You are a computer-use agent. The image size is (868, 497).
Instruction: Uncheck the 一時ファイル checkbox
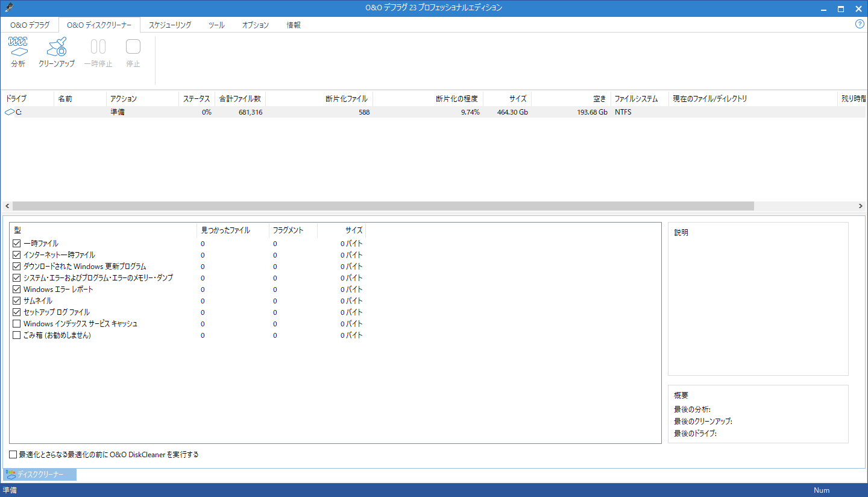(x=17, y=244)
